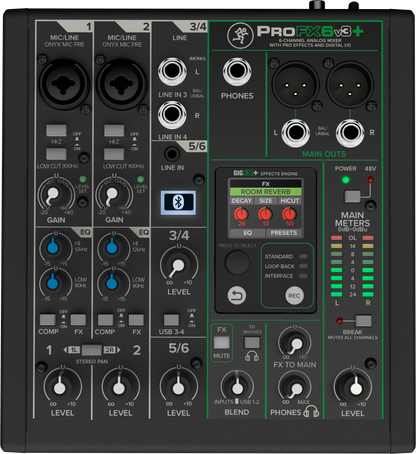Click the channel 1 LEVEL knob

point(60,388)
